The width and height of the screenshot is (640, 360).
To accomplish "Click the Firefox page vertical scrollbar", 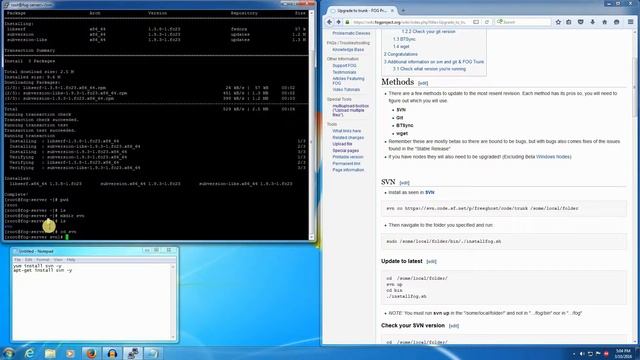I will click(634, 186).
